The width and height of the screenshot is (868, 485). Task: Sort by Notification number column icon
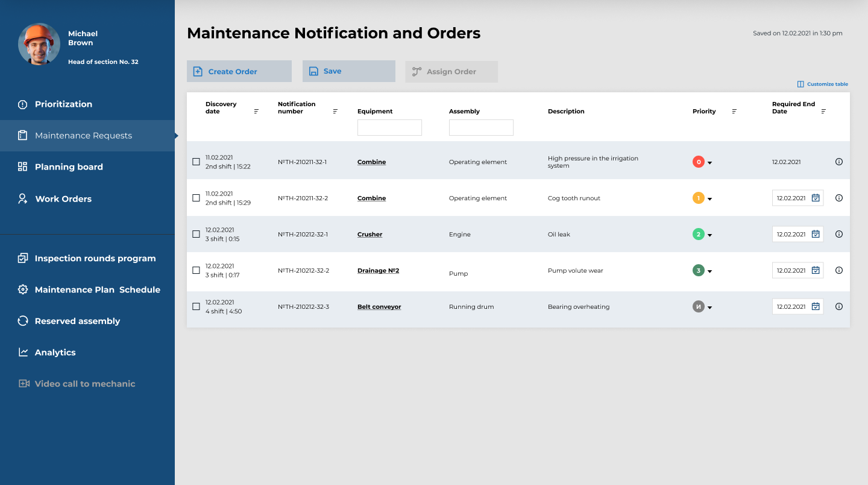click(x=335, y=112)
